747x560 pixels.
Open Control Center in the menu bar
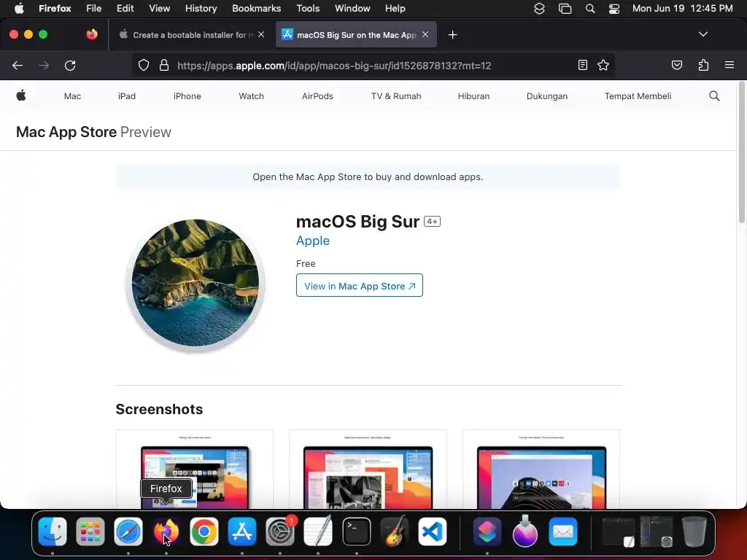614,9
